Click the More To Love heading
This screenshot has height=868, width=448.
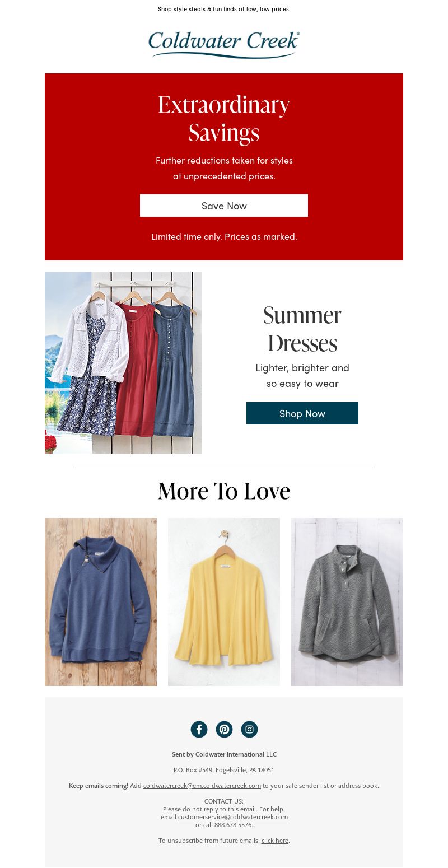coord(224,491)
